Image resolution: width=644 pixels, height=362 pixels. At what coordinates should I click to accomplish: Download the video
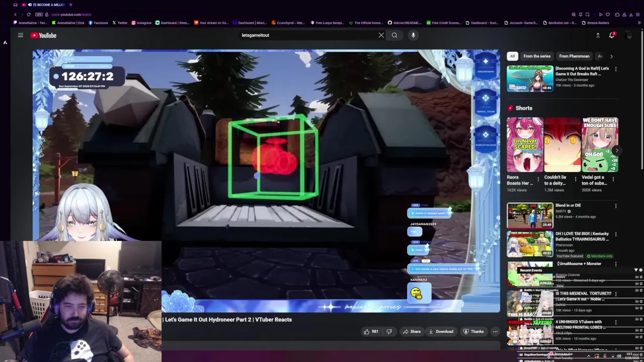coord(441,331)
